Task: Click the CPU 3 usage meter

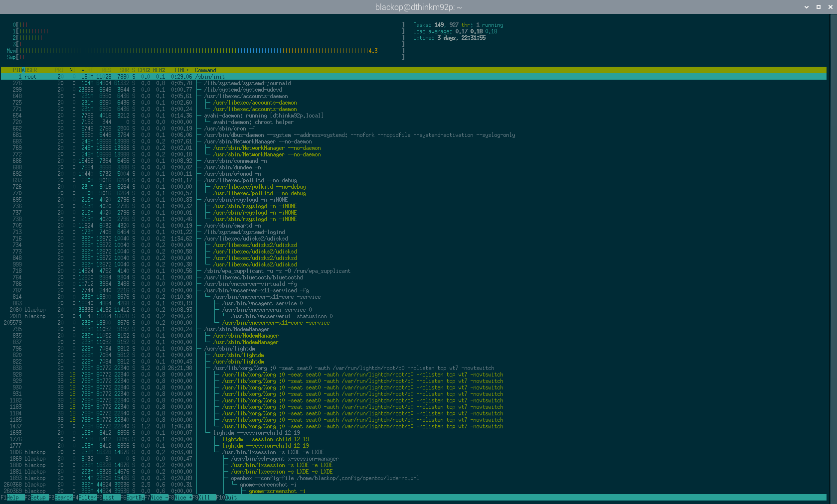Action: pos(208,44)
